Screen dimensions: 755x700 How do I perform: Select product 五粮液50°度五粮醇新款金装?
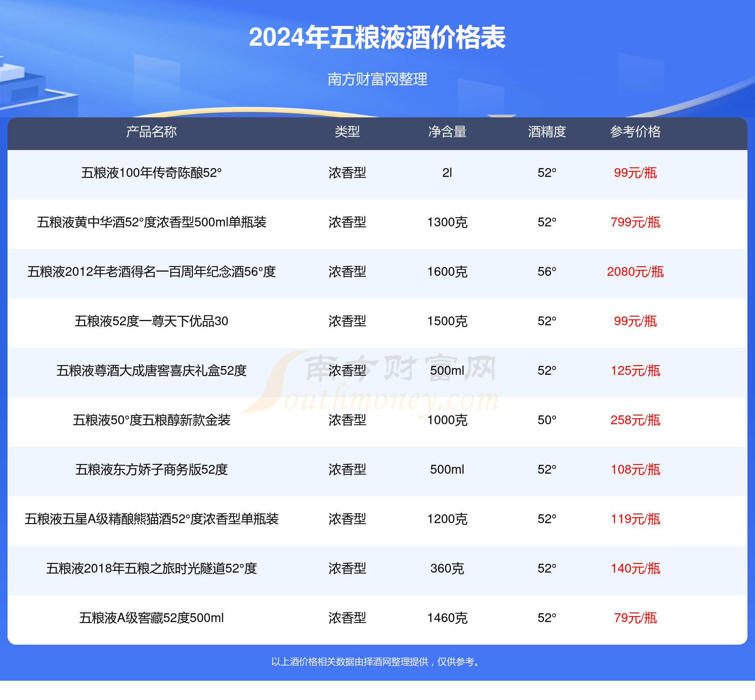click(151, 420)
